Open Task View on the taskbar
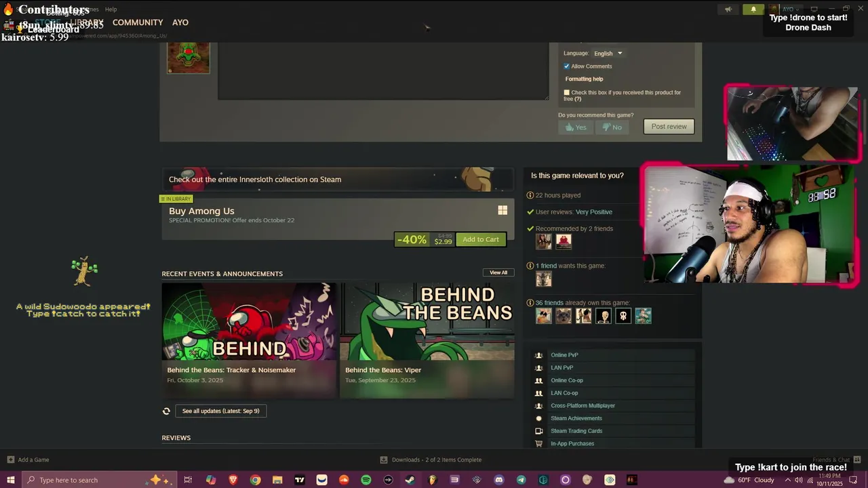The image size is (868, 488). 188,480
